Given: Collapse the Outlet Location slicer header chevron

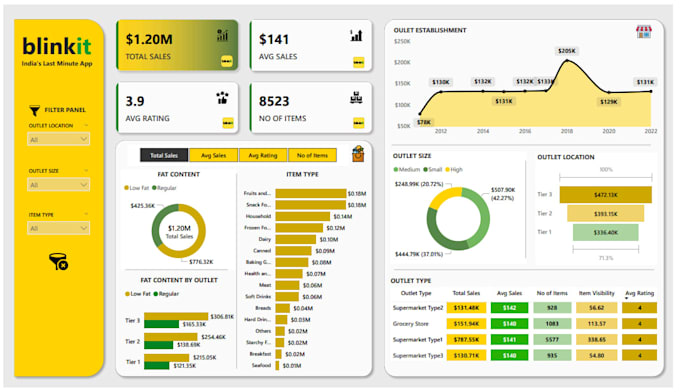Looking at the screenshot, I should [86, 125].
